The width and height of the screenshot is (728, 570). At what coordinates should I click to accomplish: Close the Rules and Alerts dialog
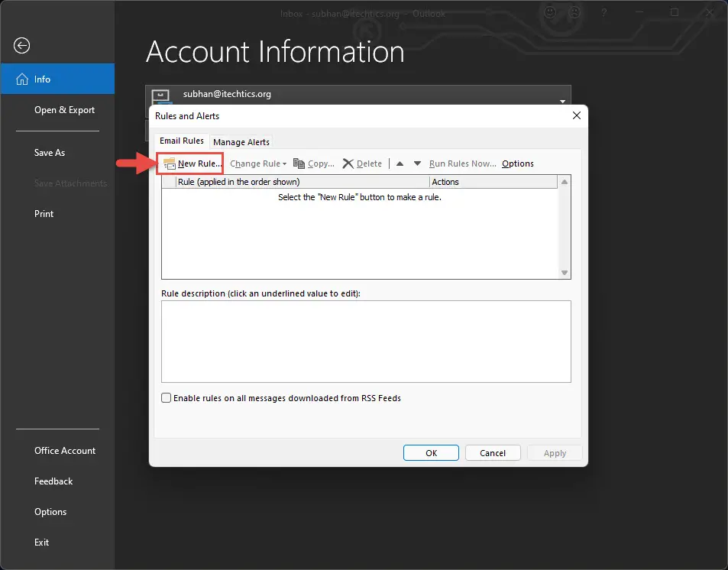pyautogui.click(x=577, y=115)
